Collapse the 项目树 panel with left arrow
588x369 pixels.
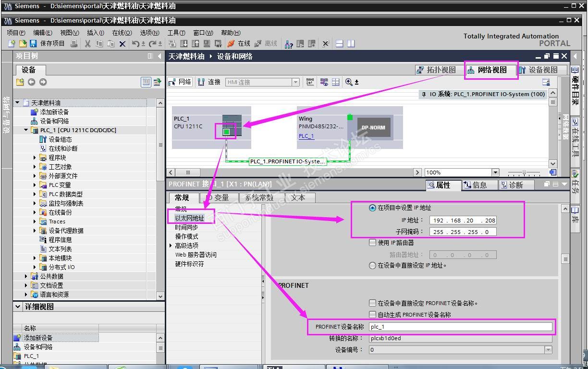pos(159,56)
